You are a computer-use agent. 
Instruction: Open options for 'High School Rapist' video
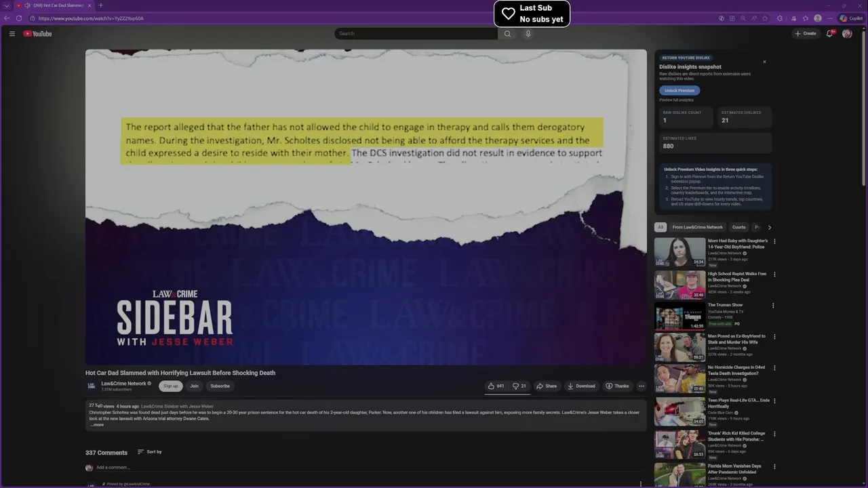tap(774, 274)
